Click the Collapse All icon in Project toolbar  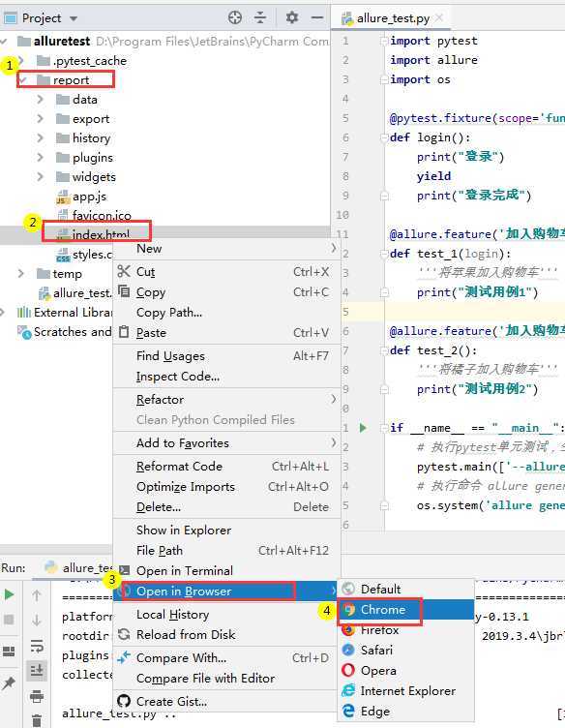click(x=260, y=17)
